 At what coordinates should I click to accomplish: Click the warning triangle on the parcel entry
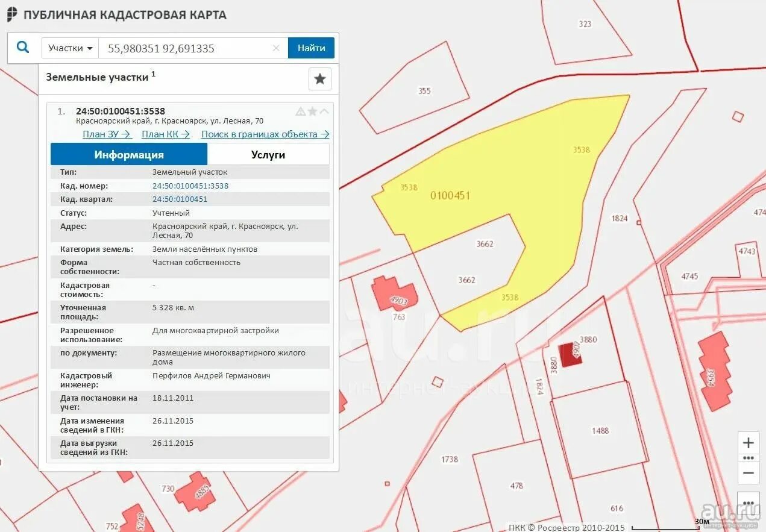pos(301,111)
